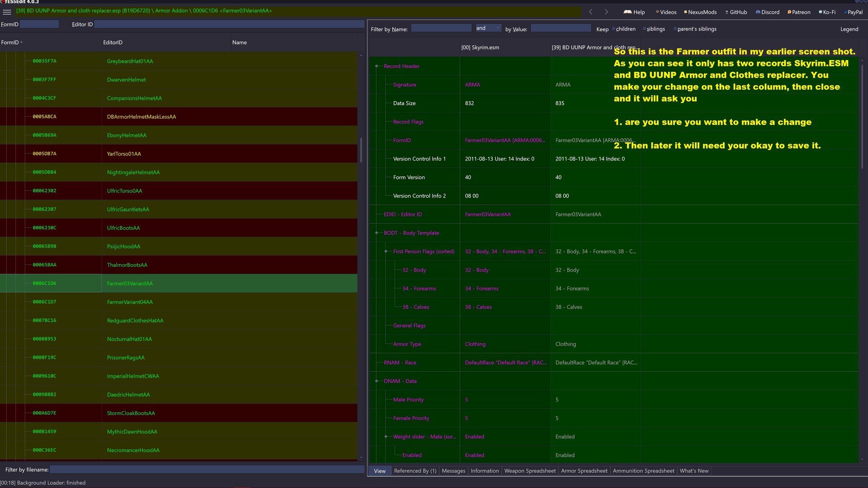Click the EDID - Editor ID row label
The width and height of the screenshot is (868, 488).
[403, 215]
